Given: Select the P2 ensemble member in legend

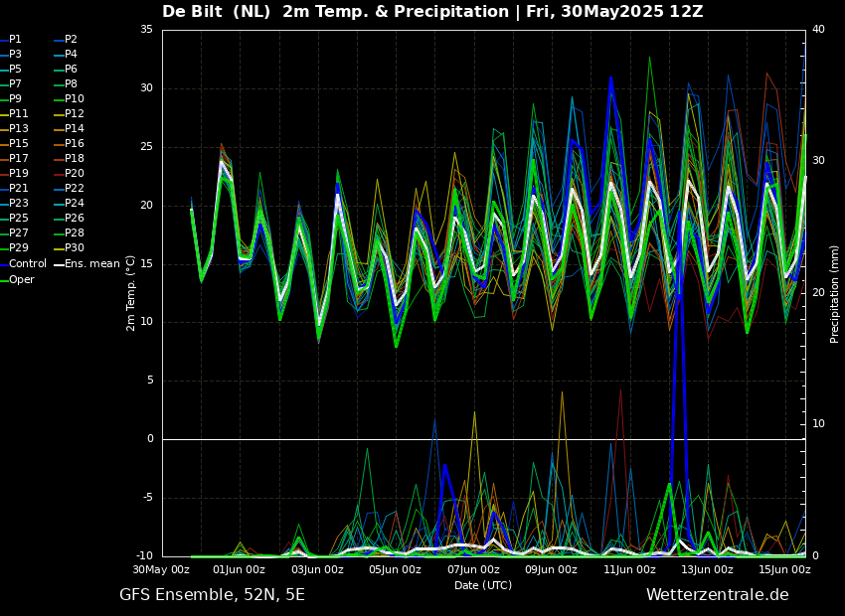Looking at the screenshot, I should pos(71,40).
